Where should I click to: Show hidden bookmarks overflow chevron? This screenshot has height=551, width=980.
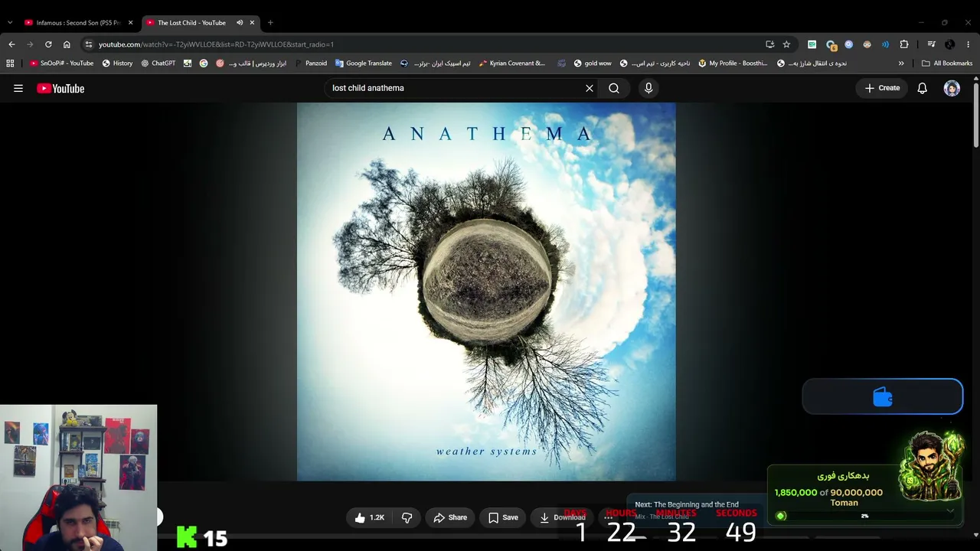click(x=901, y=64)
